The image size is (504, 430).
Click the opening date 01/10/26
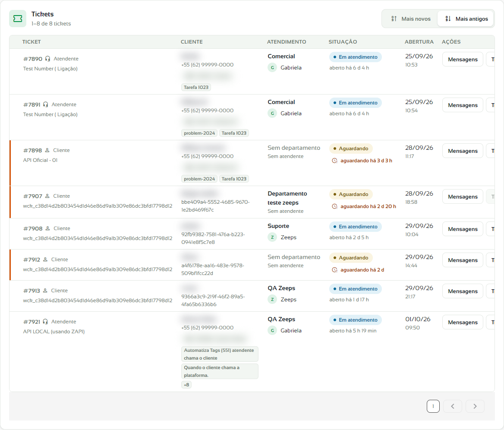(418, 319)
